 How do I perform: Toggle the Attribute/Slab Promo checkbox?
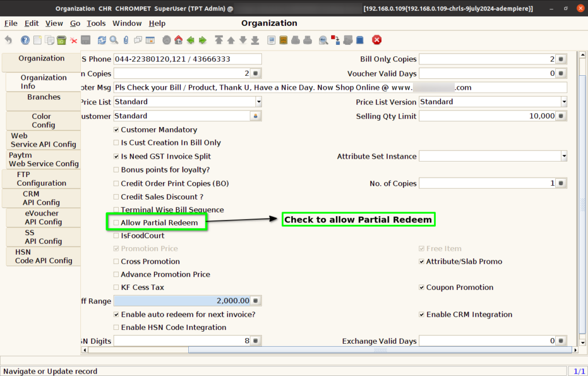tap(421, 262)
